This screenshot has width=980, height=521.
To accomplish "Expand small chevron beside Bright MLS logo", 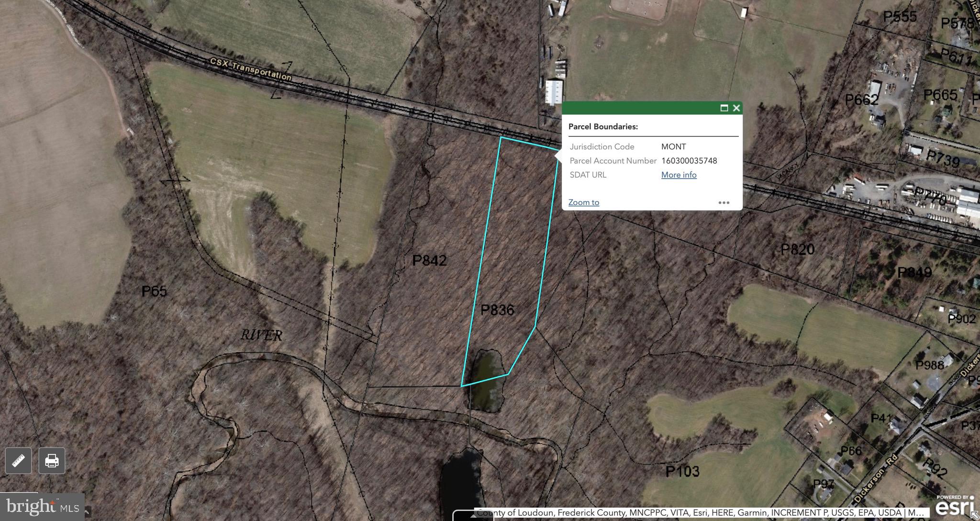I will 87,512.
